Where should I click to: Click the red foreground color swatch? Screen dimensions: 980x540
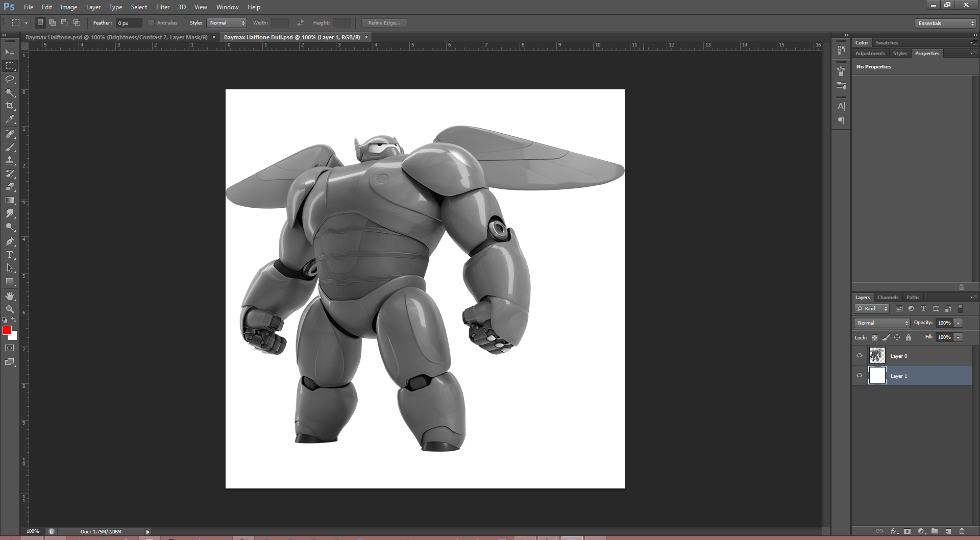[x=7, y=331]
